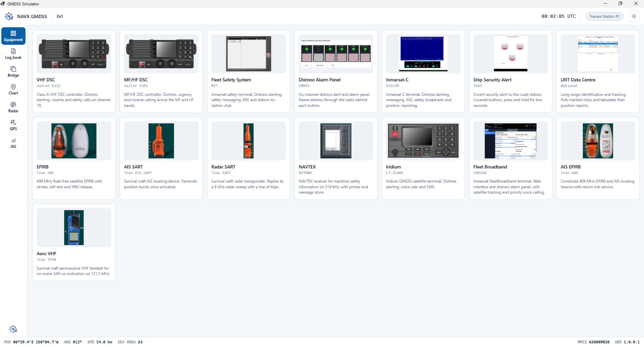Click the compass icon at sidebar bottom
The image size is (644, 347).
tap(13, 329)
